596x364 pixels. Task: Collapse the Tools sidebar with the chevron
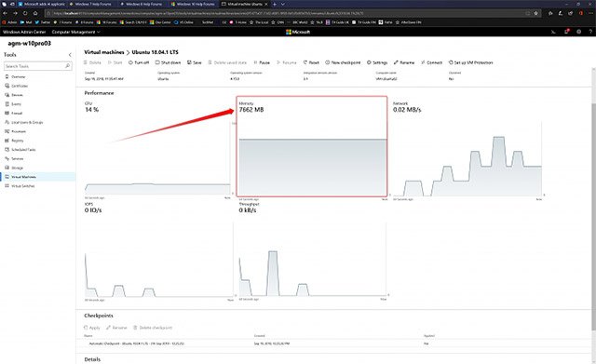point(70,55)
